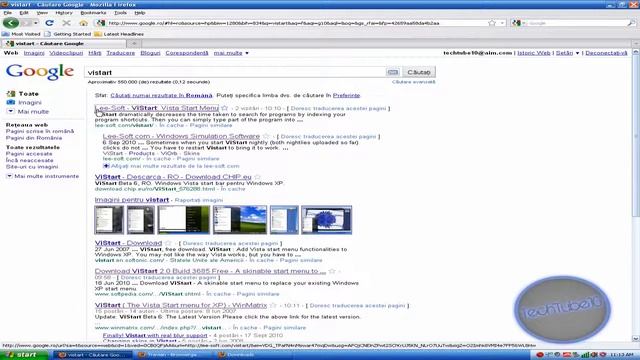Star the Lee-Soft ViStart result
This screenshot has height=360, width=640.
click(x=224, y=108)
